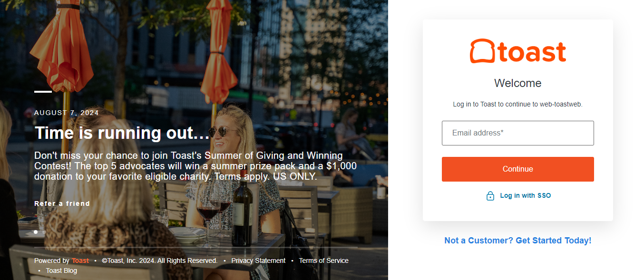Click the Time is running out headline
Viewport: 644px width, 280px height.
point(122,133)
